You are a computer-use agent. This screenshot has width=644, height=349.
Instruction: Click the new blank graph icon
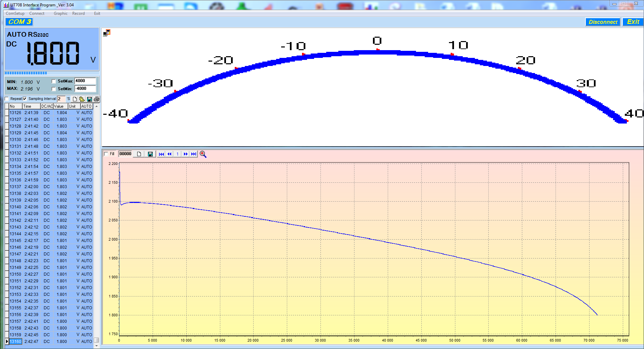tap(139, 154)
